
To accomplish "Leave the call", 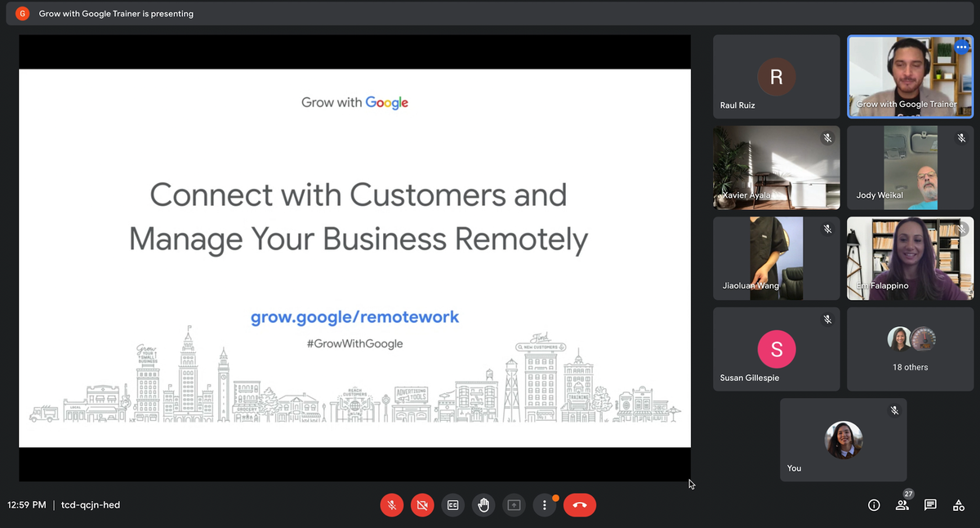I will (x=579, y=505).
